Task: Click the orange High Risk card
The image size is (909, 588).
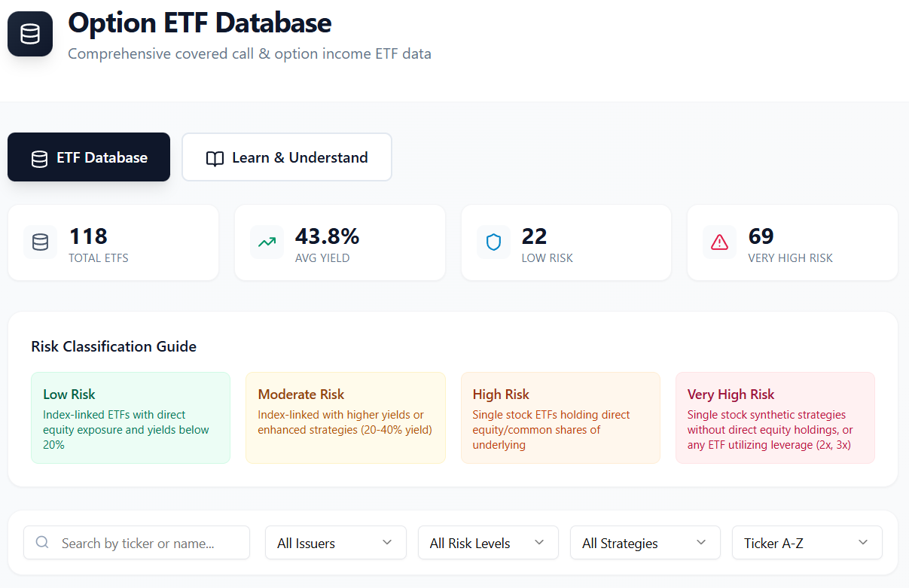Action: 560,418
